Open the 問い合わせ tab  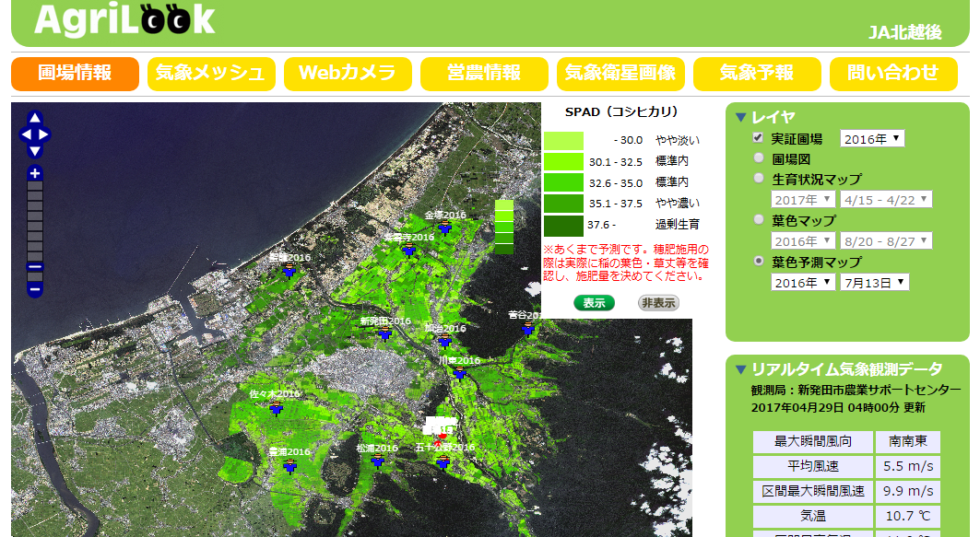pos(893,74)
